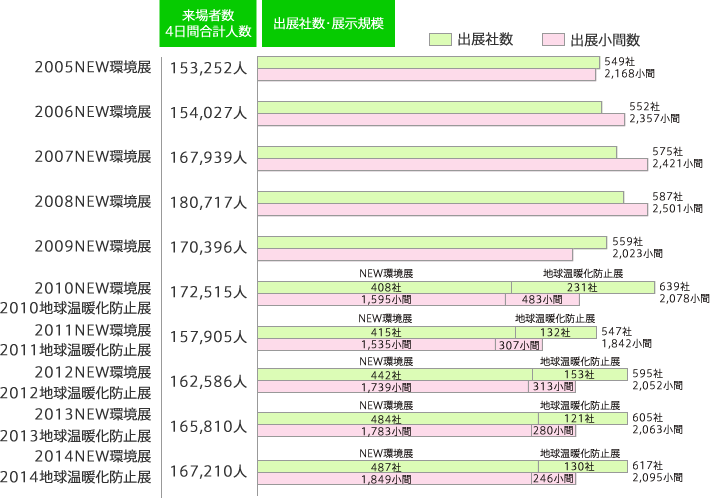Click the 408社 green bar segment
This screenshot has height=498, width=710.
(x=384, y=287)
